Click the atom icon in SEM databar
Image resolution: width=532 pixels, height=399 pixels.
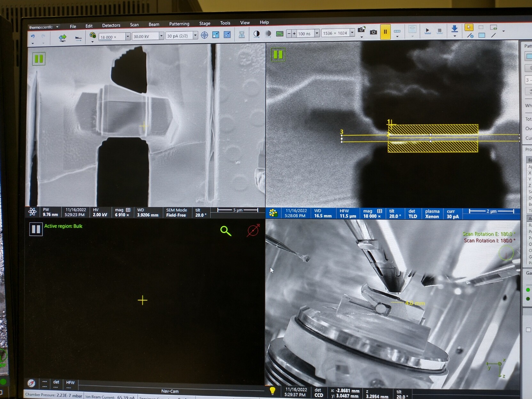tap(32, 212)
